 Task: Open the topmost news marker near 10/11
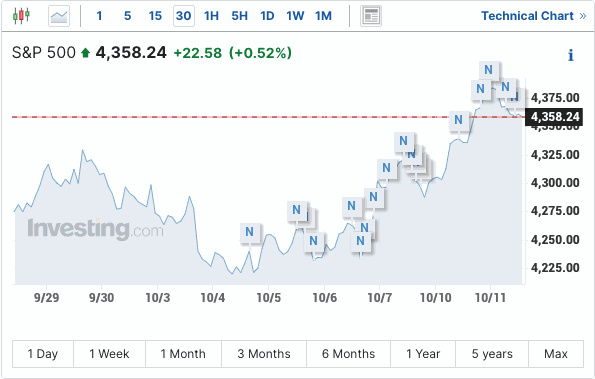click(x=488, y=70)
